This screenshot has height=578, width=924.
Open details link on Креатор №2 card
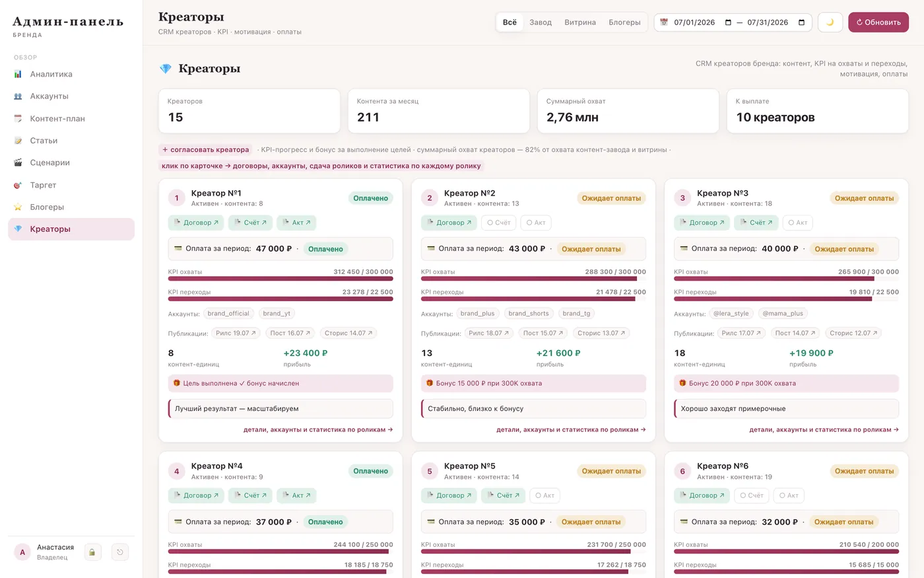point(571,430)
